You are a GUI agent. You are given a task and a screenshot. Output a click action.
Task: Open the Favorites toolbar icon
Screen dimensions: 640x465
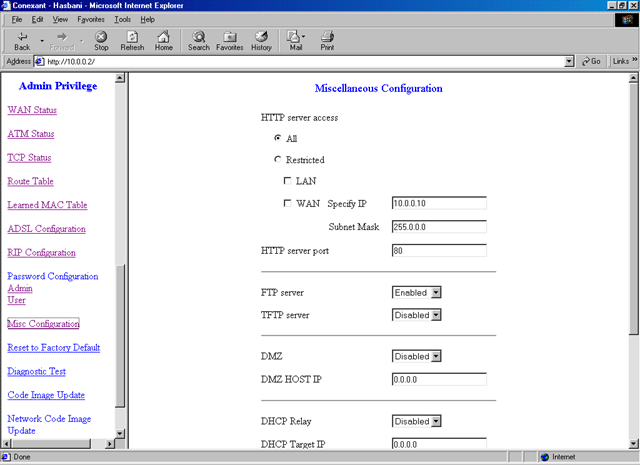point(230,41)
